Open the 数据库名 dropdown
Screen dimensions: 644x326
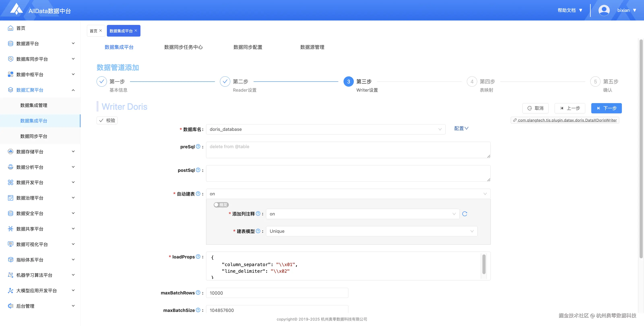(x=325, y=129)
